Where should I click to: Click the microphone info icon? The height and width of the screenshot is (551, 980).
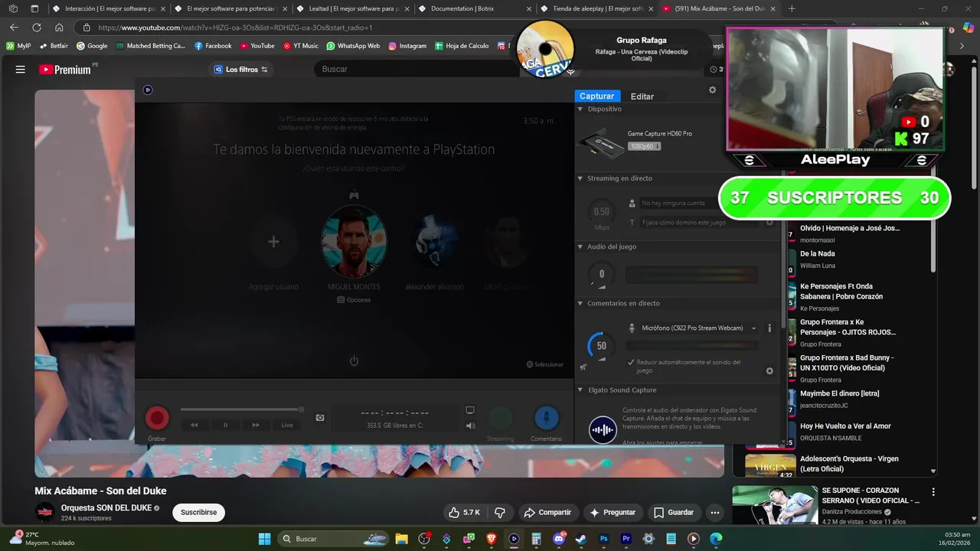(769, 328)
